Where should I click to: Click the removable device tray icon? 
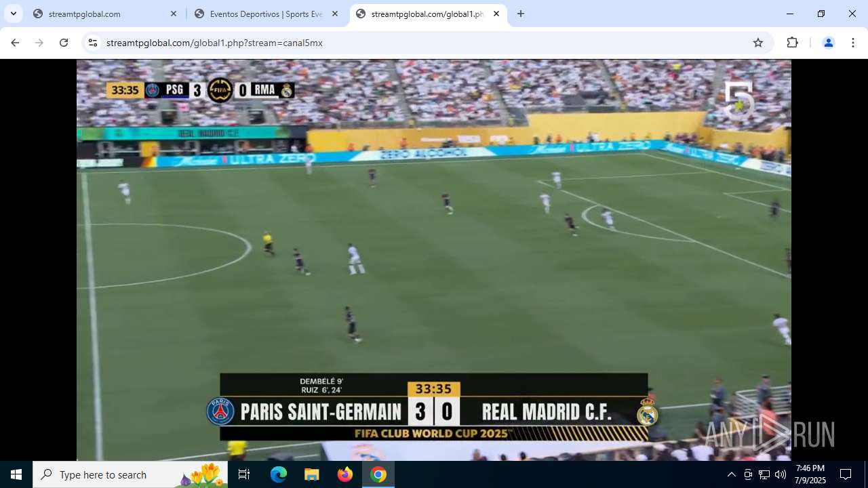coord(748,474)
